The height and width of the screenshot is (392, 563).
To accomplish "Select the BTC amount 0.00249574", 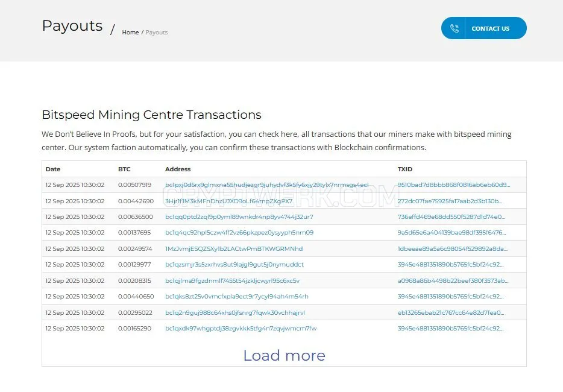I will click(x=135, y=248).
